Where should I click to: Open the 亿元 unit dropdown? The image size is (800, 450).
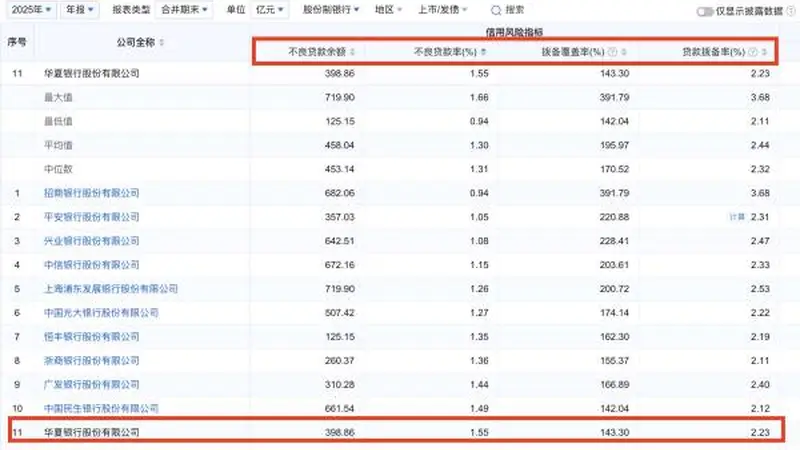(269, 10)
